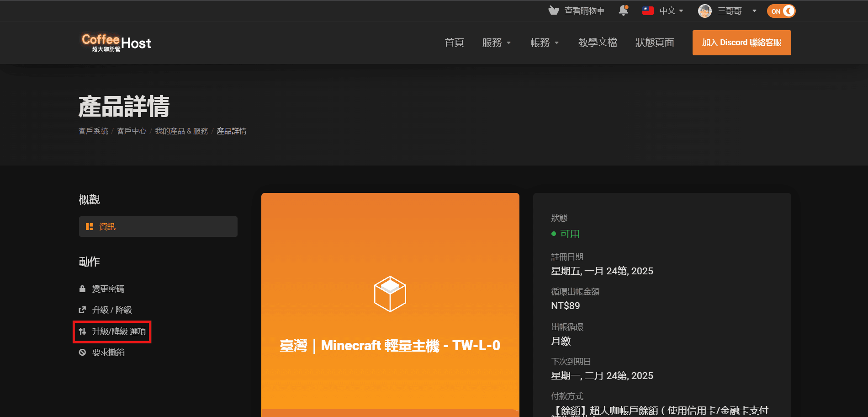The width and height of the screenshot is (868, 417).
Task: Click the CoffeeHost logo
Action: coord(116,43)
